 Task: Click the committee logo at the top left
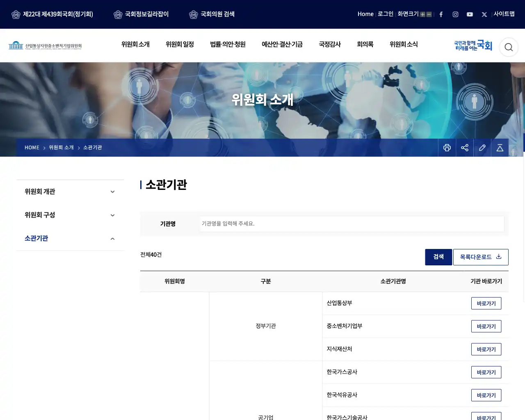point(45,45)
